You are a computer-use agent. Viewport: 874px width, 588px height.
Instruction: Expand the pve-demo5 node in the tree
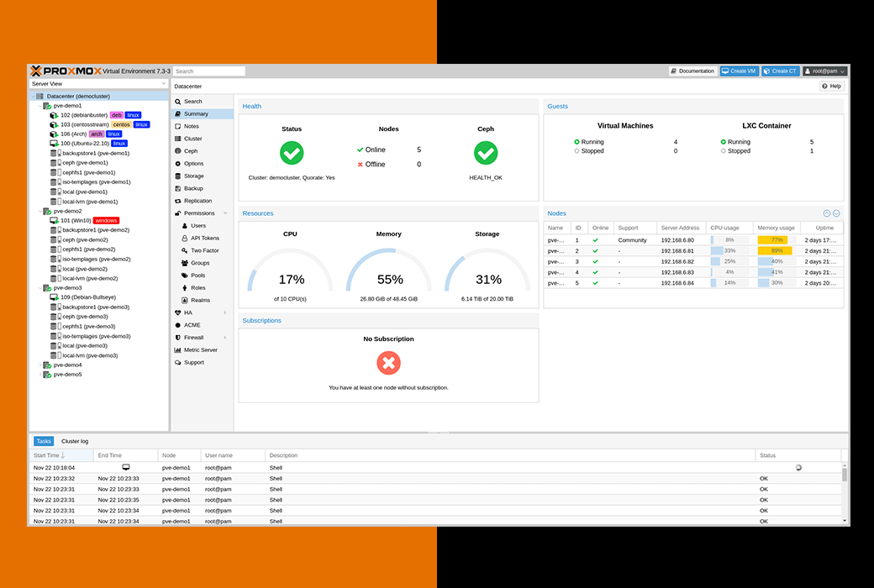[x=40, y=375]
